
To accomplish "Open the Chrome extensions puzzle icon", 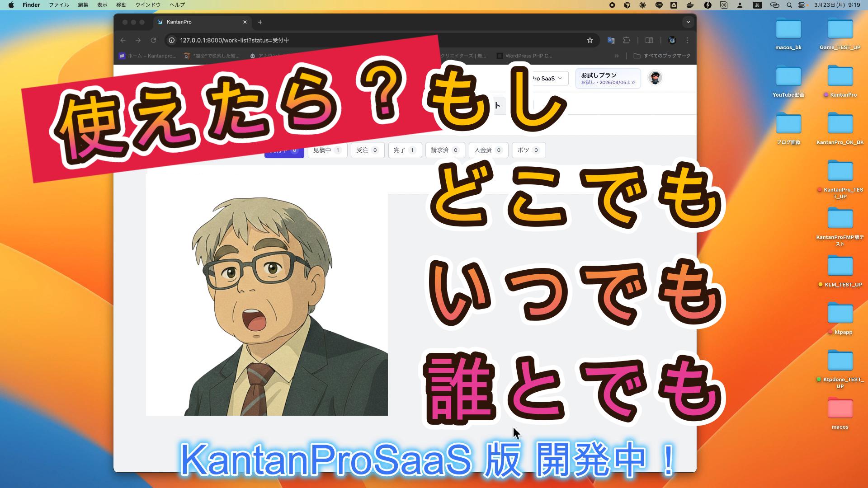I will pyautogui.click(x=627, y=40).
